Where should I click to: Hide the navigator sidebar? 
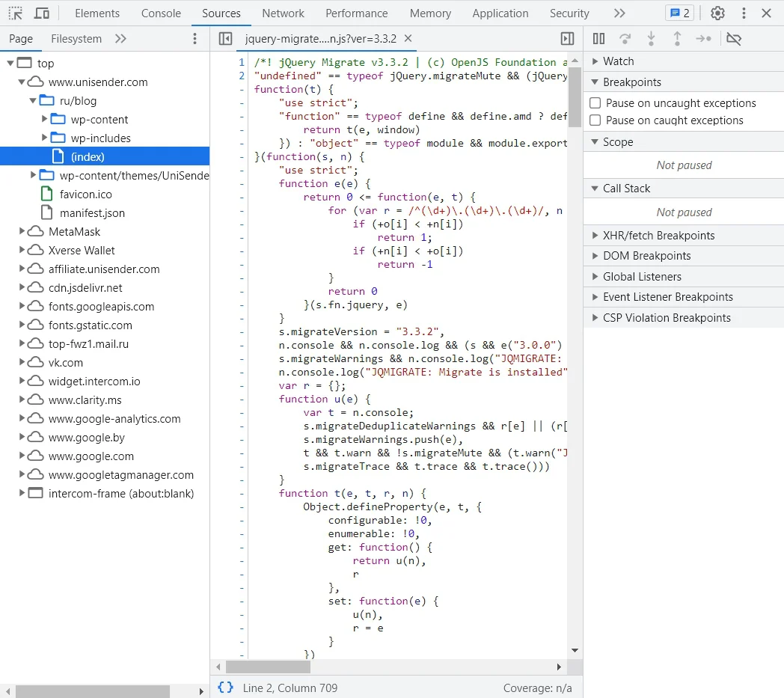tap(225, 39)
